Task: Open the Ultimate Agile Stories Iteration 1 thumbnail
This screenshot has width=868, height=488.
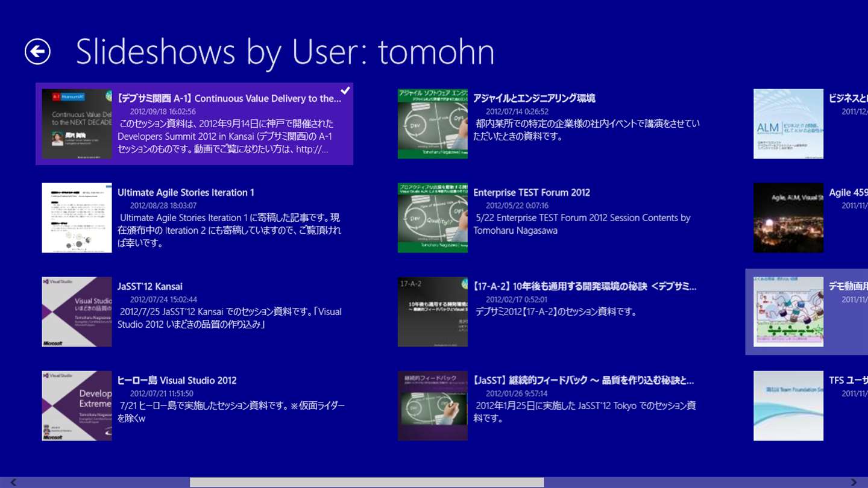Action: click(x=77, y=217)
